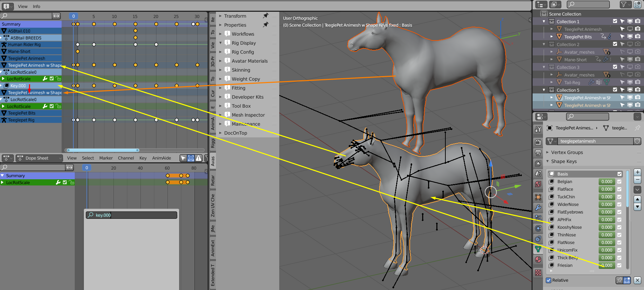Screen dimensions: 644x290
Task: Add a new shape key with plus button
Action: [x=637, y=172]
